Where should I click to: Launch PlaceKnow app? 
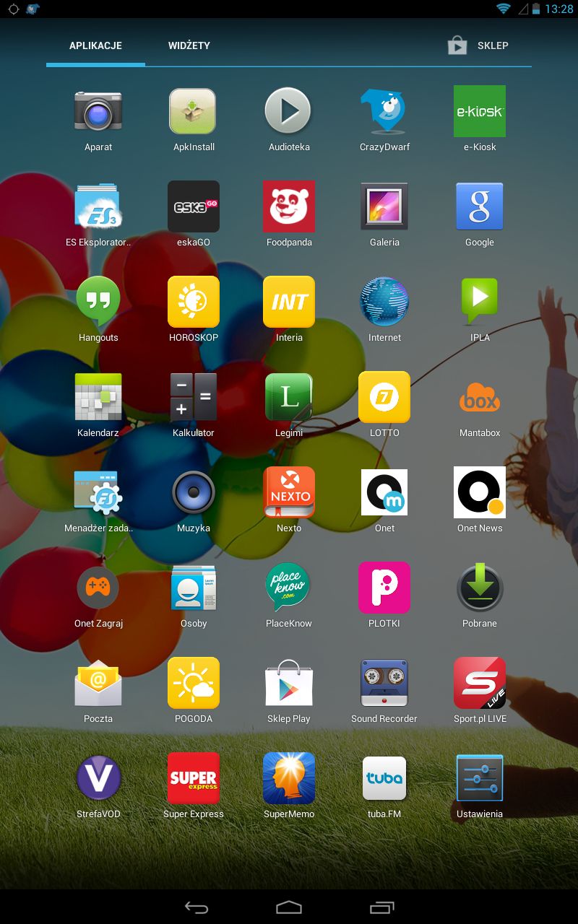[288, 588]
